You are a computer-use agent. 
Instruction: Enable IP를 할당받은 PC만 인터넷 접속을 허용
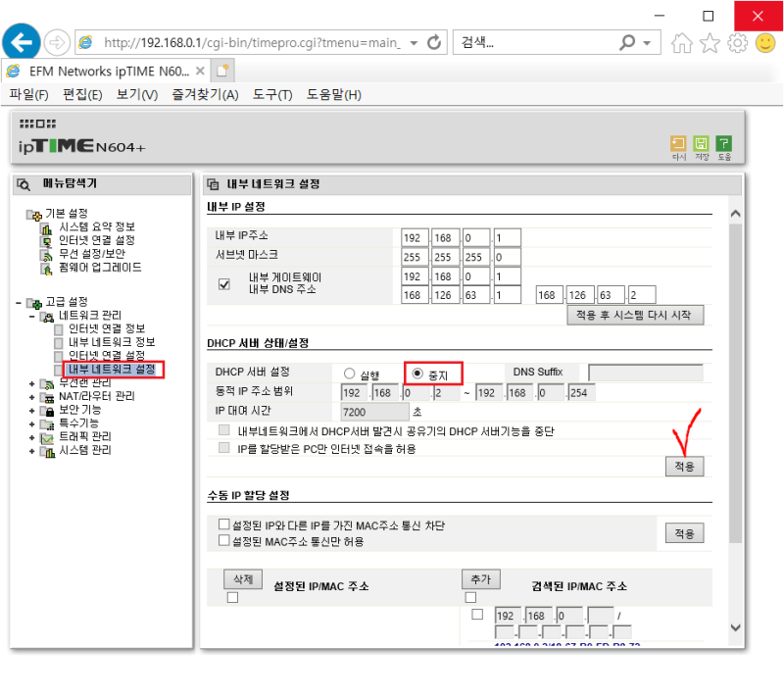click(222, 451)
